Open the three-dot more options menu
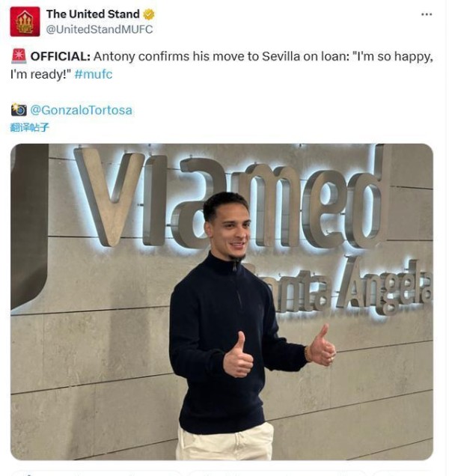The height and width of the screenshot is (476, 449). click(427, 14)
